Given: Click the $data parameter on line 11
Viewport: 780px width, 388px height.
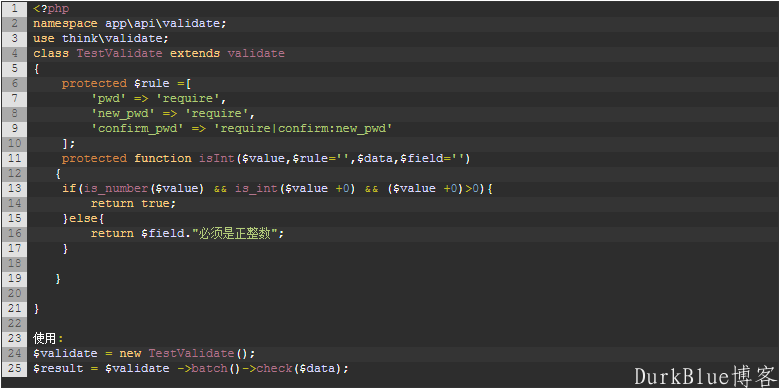Looking at the screenshot, I should (375, 158).
